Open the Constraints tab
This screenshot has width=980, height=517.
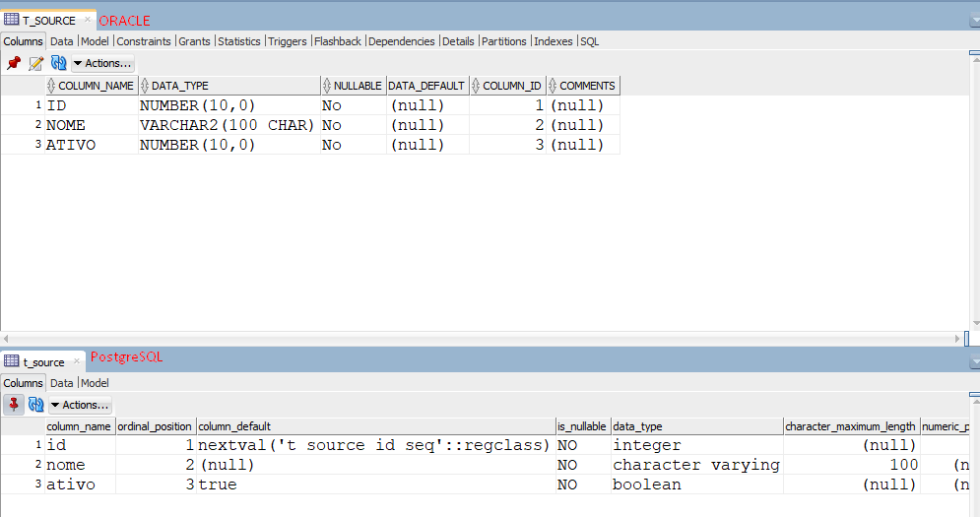click(144, 41)
